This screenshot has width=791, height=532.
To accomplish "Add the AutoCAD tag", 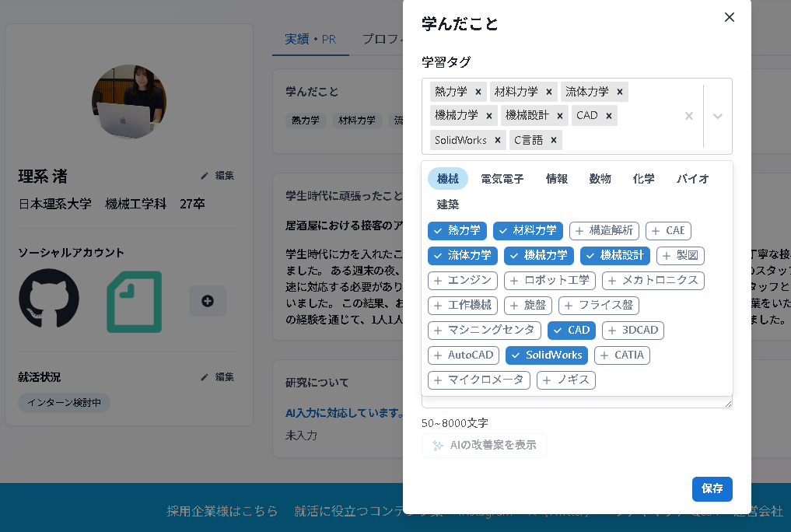I will (464, 355).
